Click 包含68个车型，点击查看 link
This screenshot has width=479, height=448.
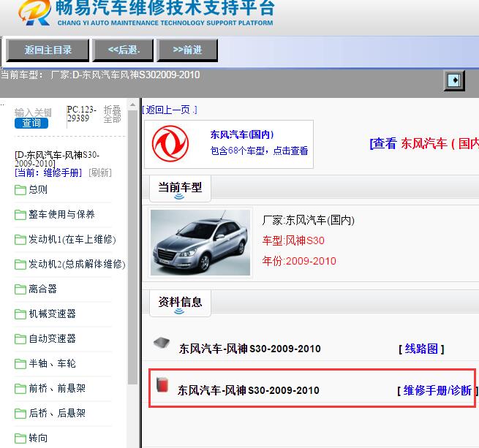coord(259,151)
